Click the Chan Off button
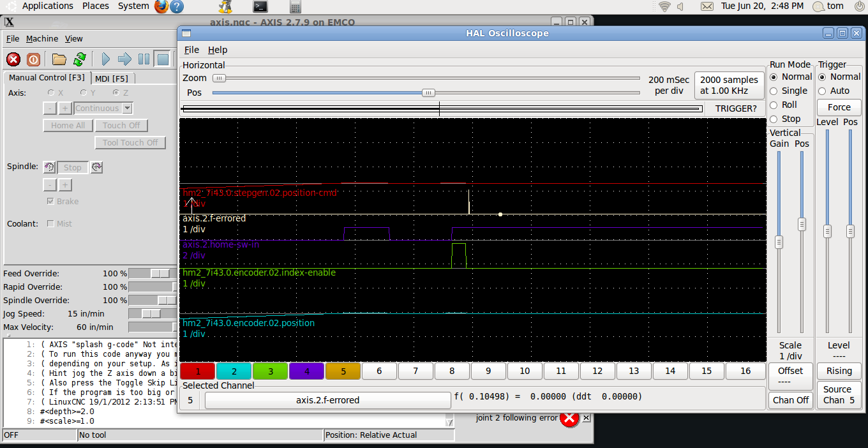The image size is (868, 448). click(791, 400)
